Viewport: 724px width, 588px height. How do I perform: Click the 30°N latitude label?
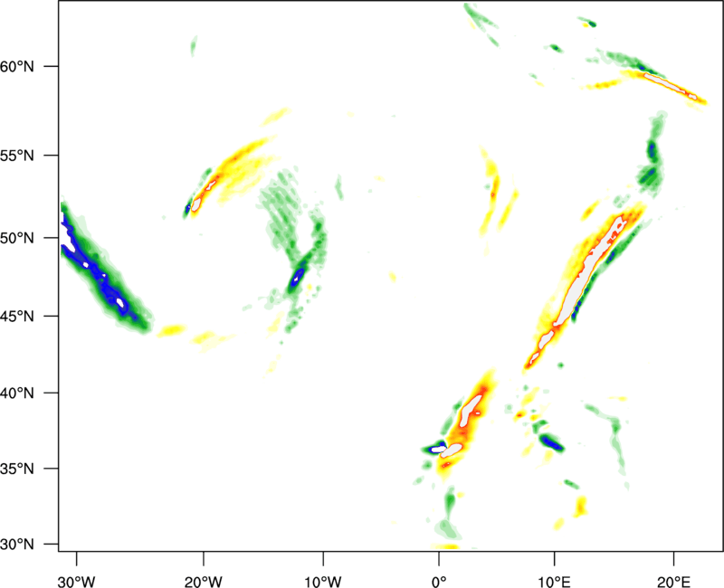(18, 545)
